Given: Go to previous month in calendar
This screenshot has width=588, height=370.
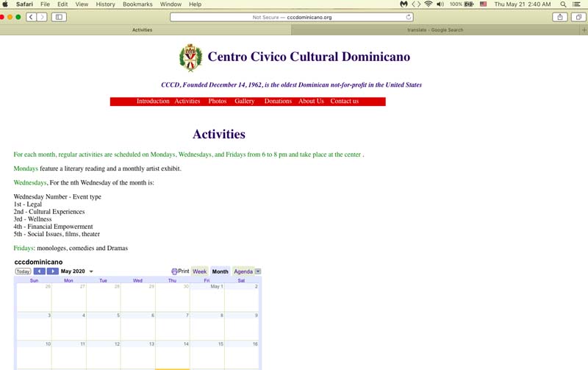Looking at the screenshot, I should coord(40,271).
